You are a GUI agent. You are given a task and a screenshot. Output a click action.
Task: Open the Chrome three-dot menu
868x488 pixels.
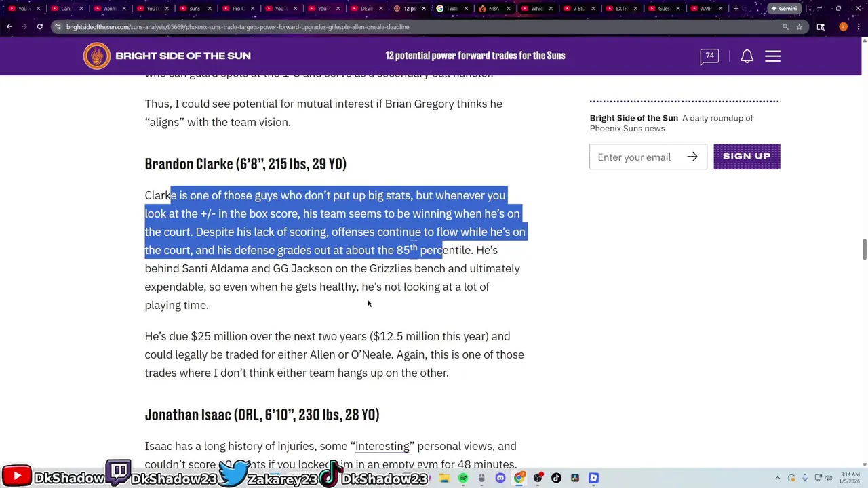pyautogui.click(x=858, y=27)
